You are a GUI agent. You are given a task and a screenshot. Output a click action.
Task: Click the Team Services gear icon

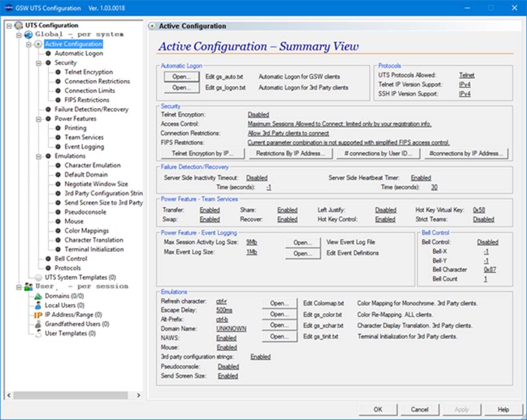click(x=58, y=137)
